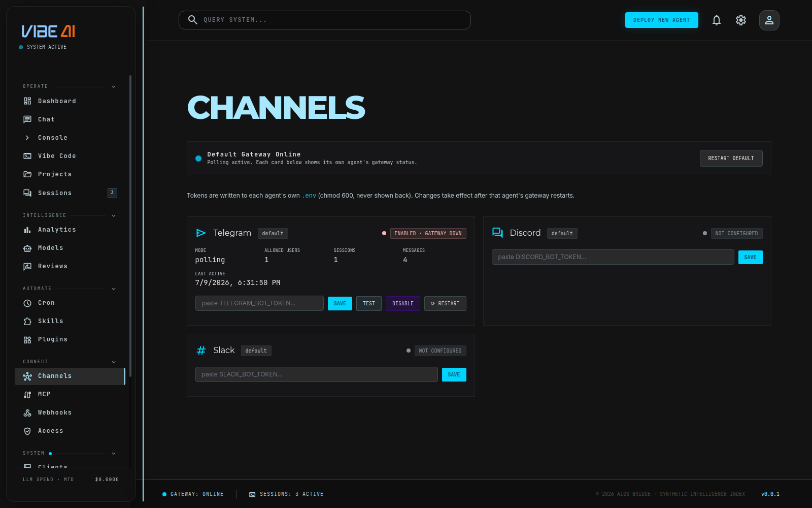Image resolution: width=812 pixels, height=508 pixels.
Task: Open the Reviews icon in sidebar
Action: pos(27,266)
